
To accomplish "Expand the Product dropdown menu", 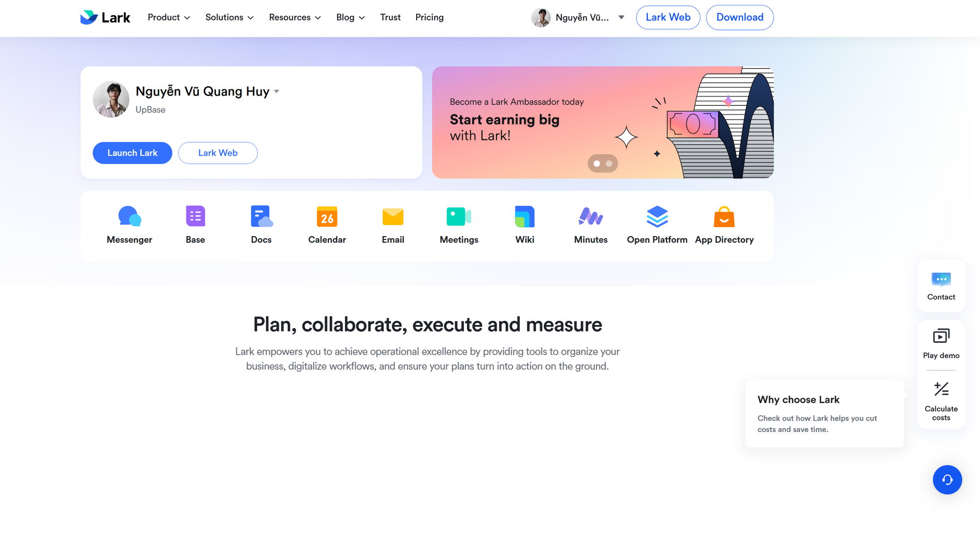I will pos(169,17).
